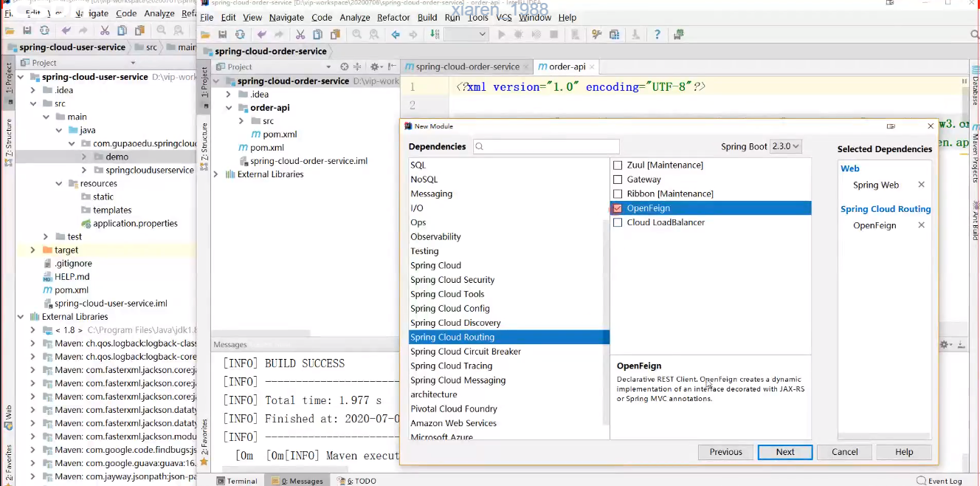Click Settings wrench icon in order-service toolbar

tap(596, 35)
